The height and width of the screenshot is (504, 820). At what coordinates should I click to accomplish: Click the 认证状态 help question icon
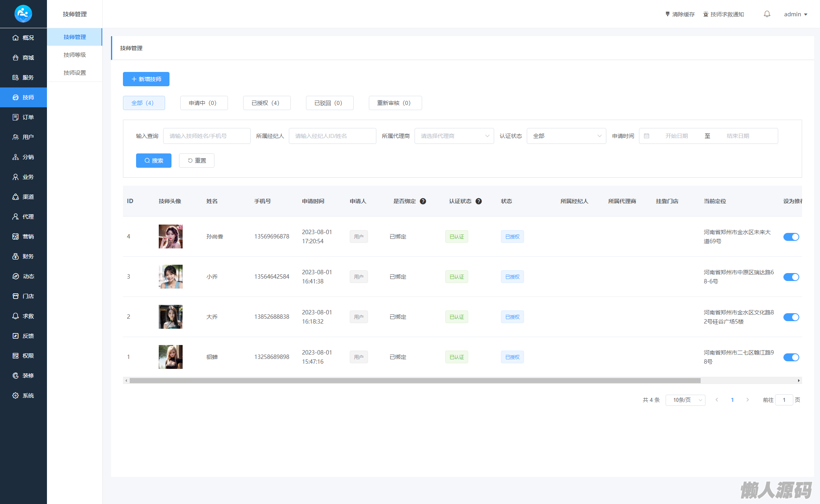point(479,201)
